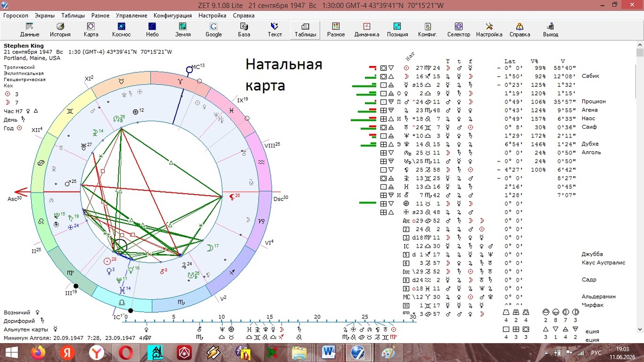
Task: Click the Геоцентрическая setting text
Action: point(25,79)
